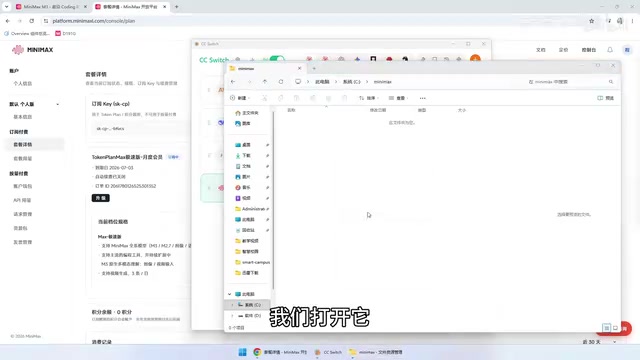Open the pinned Videos folder in Explorer sidebar
640x360 pixels.
[x=243, y=198]
